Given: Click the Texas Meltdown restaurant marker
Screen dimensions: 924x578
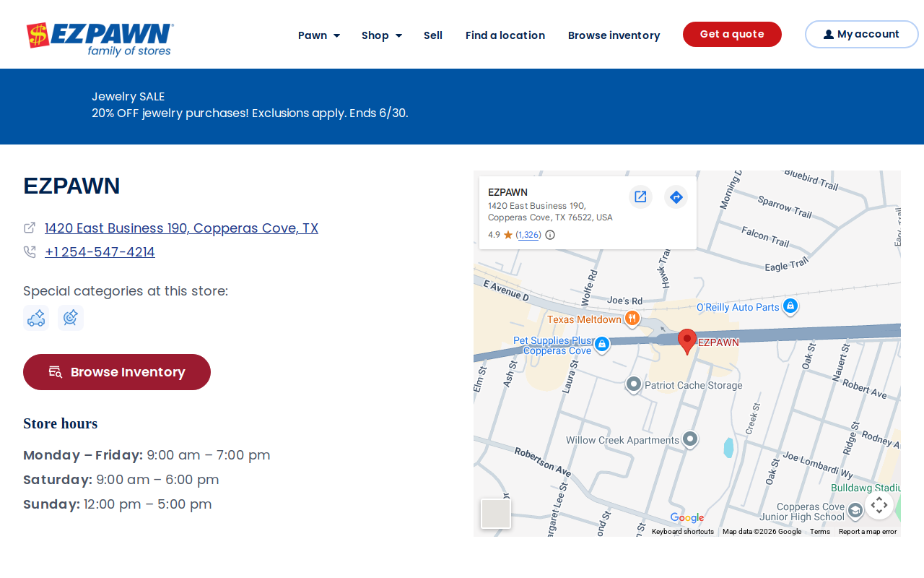Looking at the screenshot, I should (632, 319).
